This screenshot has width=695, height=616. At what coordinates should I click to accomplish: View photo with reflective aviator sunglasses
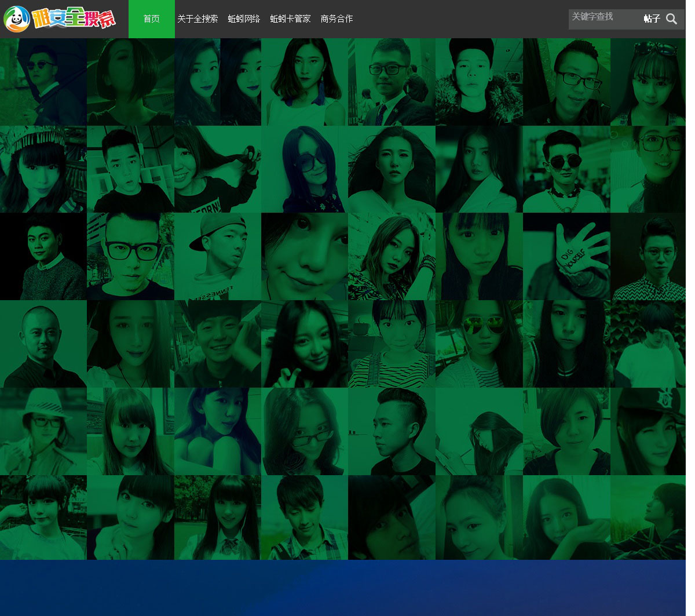click(x=479, y=344)
